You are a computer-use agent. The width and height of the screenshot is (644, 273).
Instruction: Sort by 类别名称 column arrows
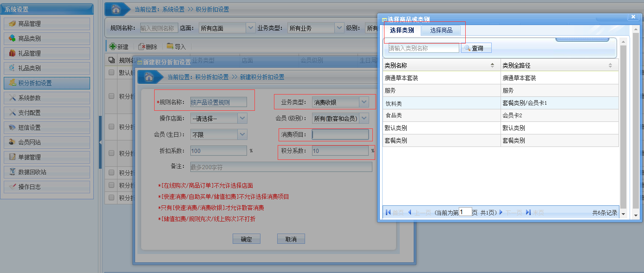pos(492,66)
